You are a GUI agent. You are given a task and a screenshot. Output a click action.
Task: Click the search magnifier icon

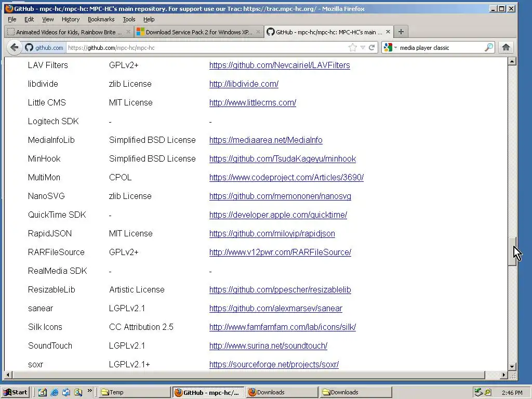pyautogui.click(x=488, y=47)
